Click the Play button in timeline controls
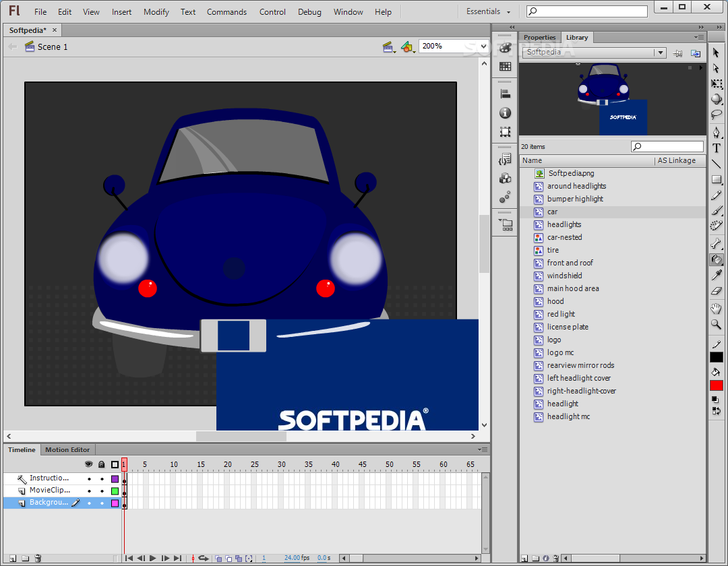This screenshot has width=728, height=566. (153, 558)
